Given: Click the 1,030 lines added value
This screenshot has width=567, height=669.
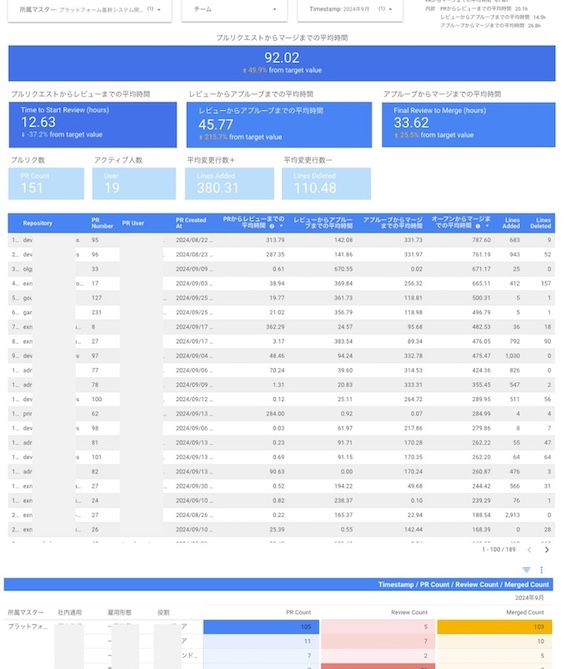Looking at the screenshot, I should [512, 356].
